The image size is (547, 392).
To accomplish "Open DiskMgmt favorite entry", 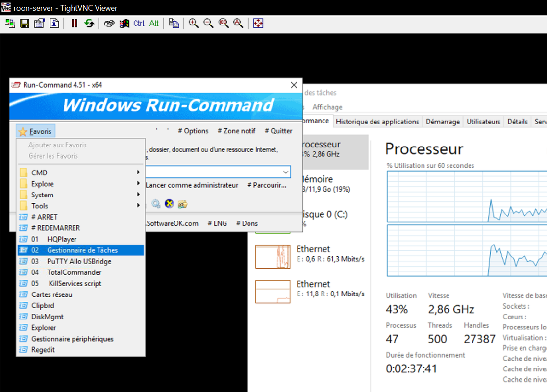I will [80, 317].
